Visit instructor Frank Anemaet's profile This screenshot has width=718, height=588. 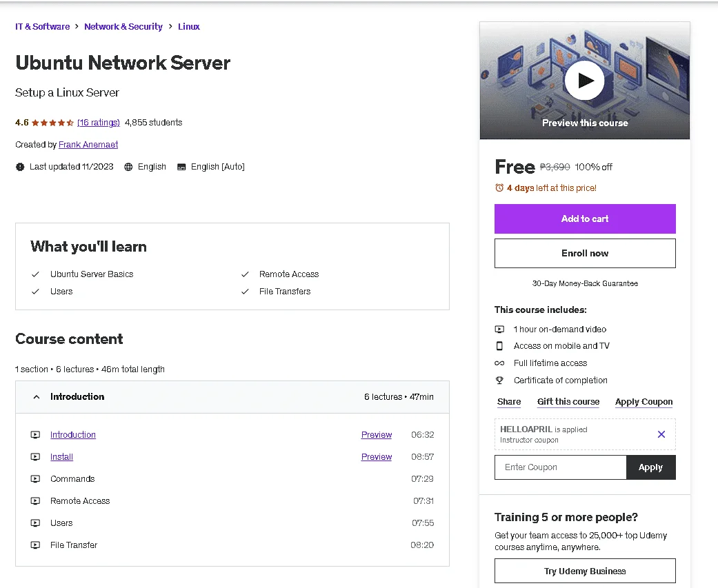(x=88, y=145)
